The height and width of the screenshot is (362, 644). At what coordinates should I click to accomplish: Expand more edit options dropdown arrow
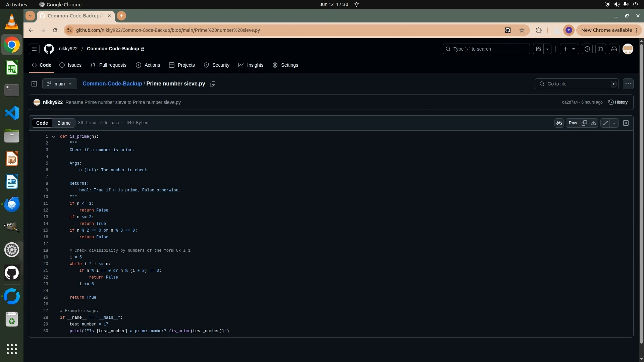[x=614, y=123]
